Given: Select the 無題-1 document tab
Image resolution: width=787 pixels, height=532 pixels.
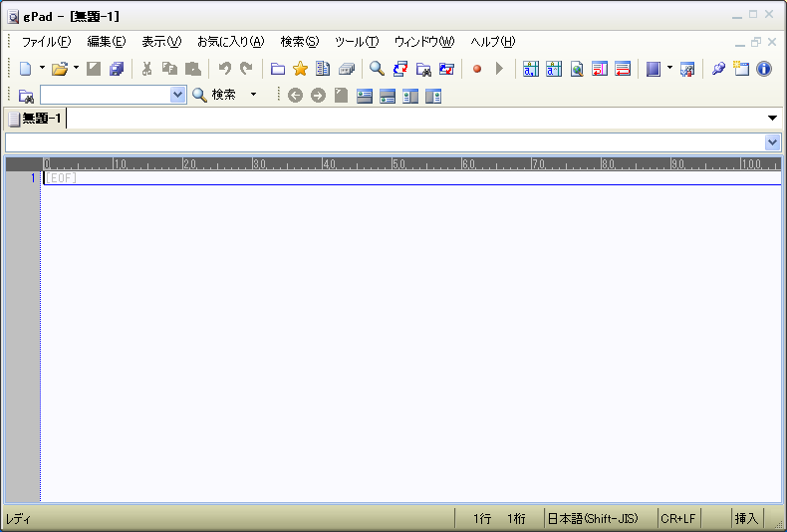Looking at the screenshot, I should point(36,119).
